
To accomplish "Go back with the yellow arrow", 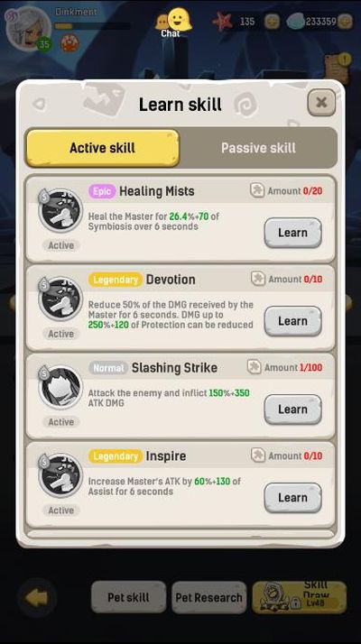I will click(x=37, y=598).
